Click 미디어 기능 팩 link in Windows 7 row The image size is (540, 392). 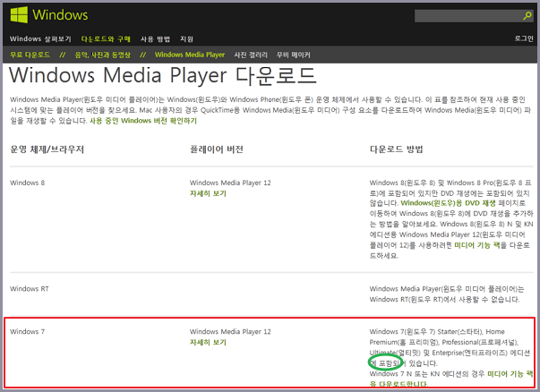[x=510, y=374]
